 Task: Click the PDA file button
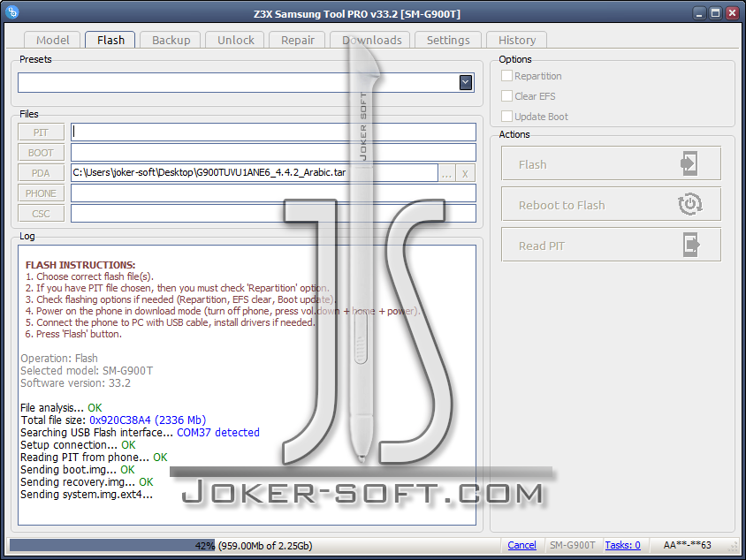click(x=41, y=173)
